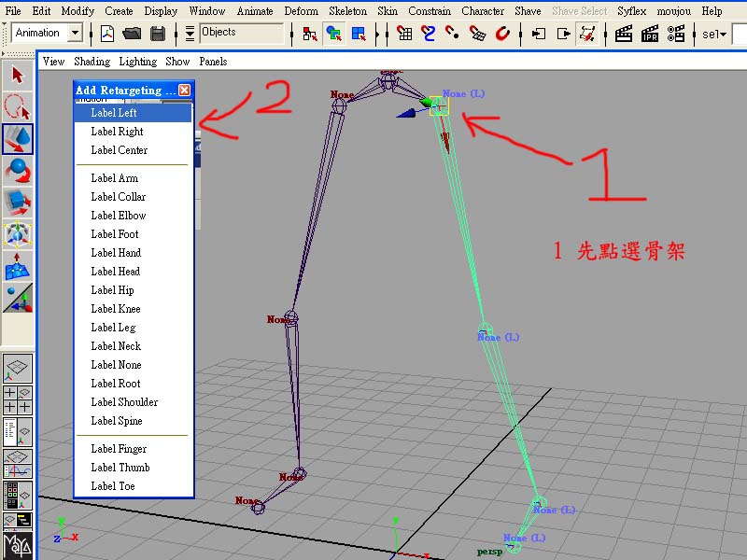Open the Syflex menu
The height and width of the screenshot is (560, 747).
[632, 10]
